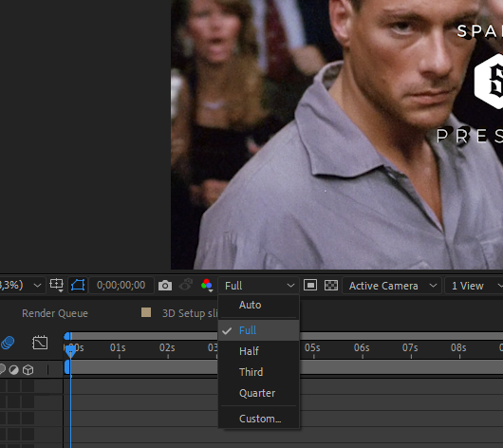
Task: Click the time navigator start handle
Action: [x=67, y=336]
